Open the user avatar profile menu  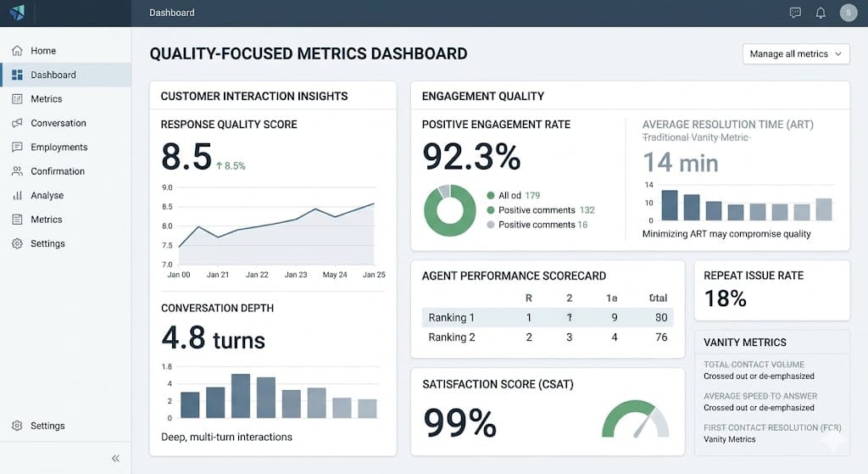(x=848, y=13)
